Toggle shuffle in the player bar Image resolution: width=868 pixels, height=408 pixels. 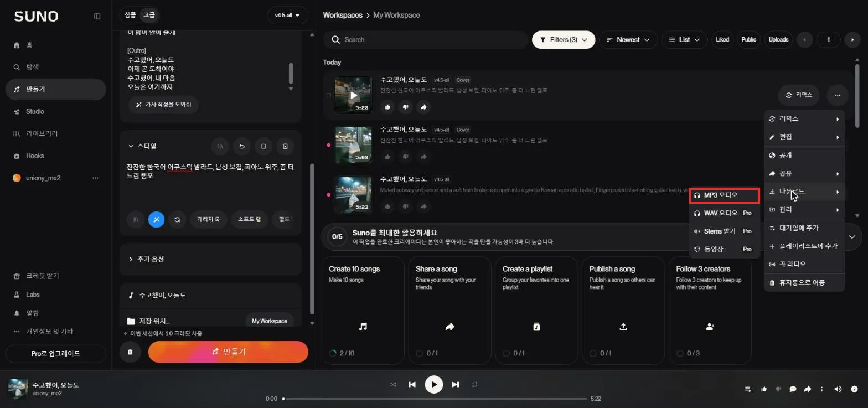pos(394,384)
